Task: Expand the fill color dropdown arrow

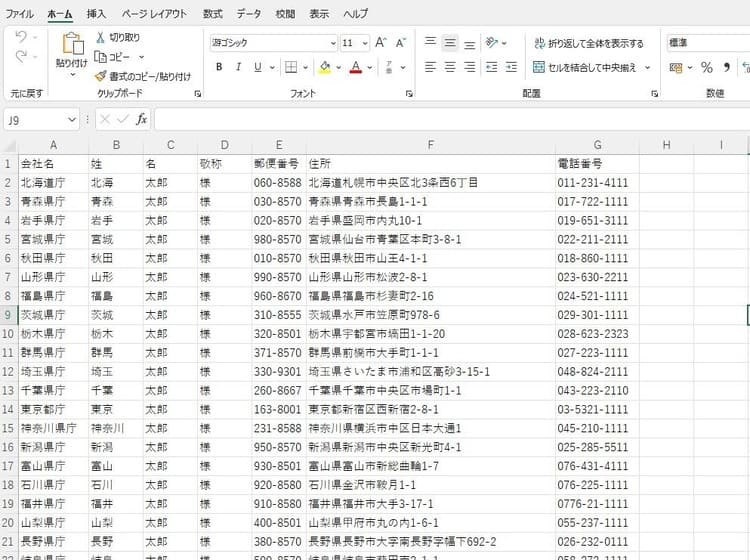Action: pyautogui.click(x=339, y=67)
